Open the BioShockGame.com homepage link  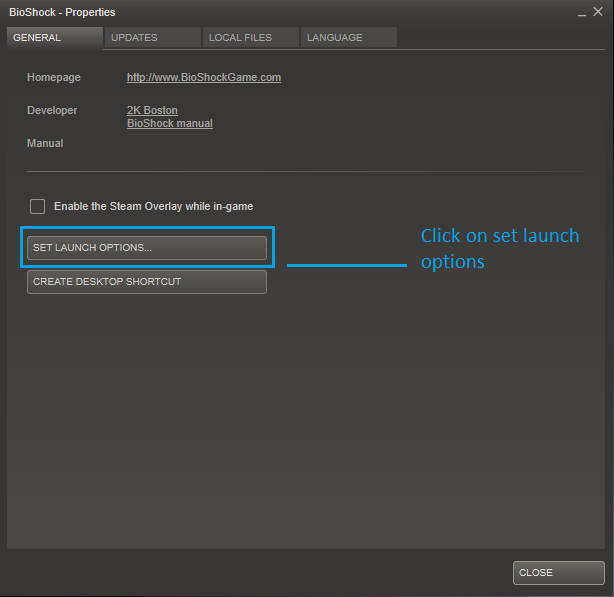(204, 78)
